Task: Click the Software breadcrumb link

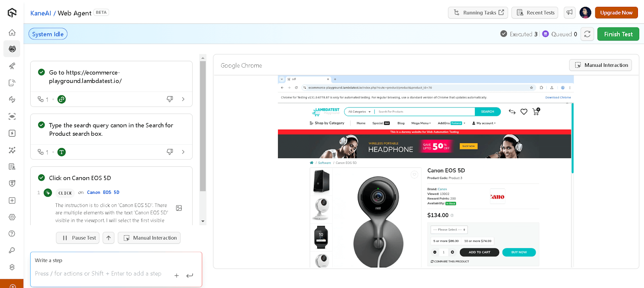Action: [x=324, y=163]
